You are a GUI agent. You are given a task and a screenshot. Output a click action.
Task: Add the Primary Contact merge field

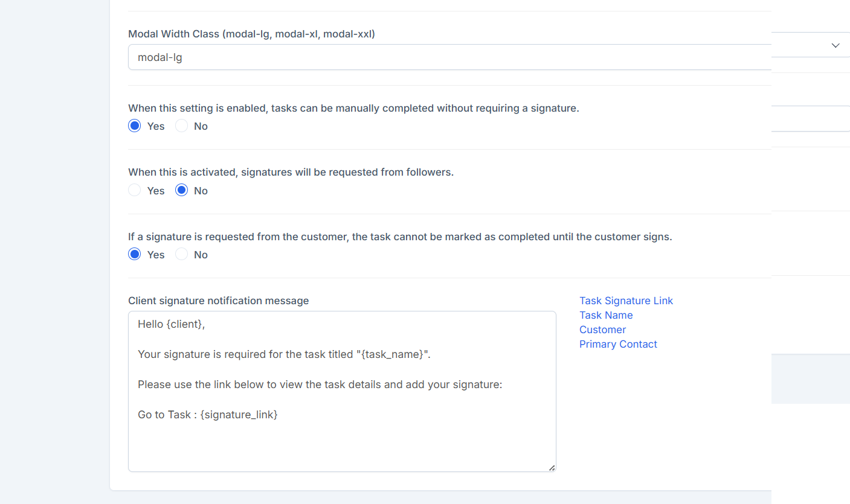click(618, 344)
